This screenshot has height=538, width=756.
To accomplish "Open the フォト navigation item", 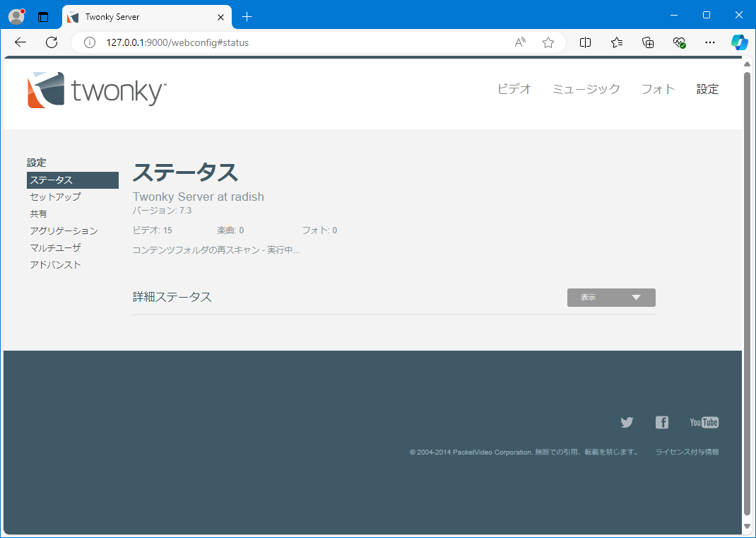I will [658, 89].
